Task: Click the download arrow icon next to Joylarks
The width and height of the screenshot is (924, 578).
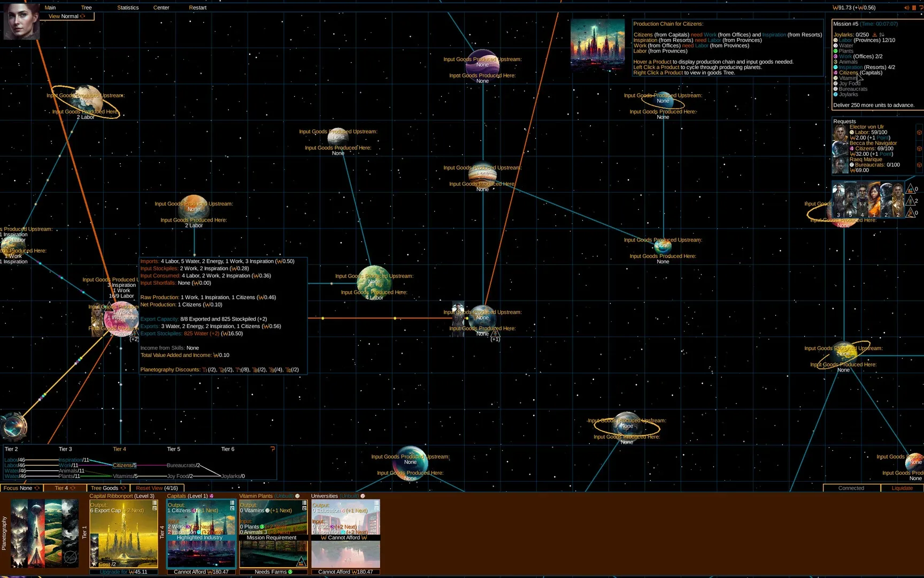Action: [x=875, y=35]
